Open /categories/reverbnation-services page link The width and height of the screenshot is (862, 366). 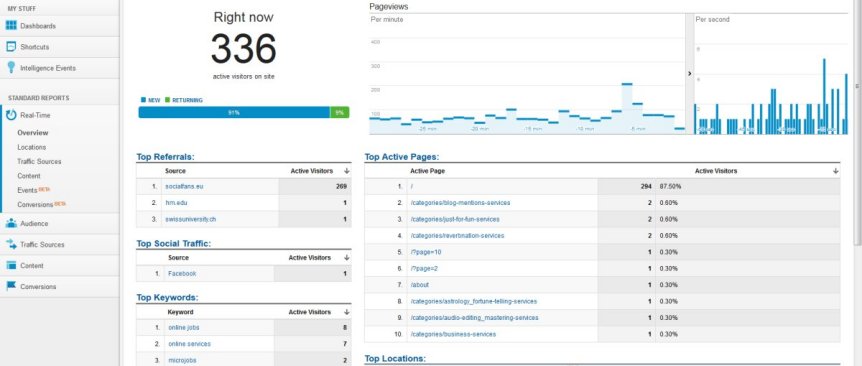[457, 236]
